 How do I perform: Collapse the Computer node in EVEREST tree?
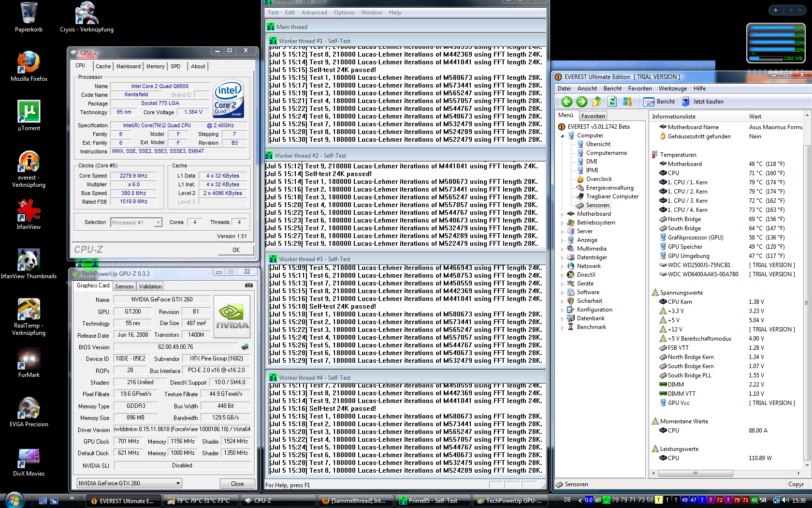pos(563,136)
